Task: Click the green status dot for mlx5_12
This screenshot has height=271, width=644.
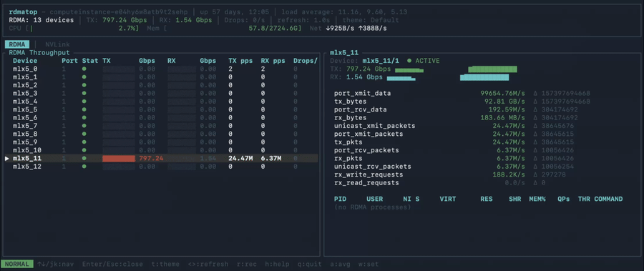Action: (84, 167)
